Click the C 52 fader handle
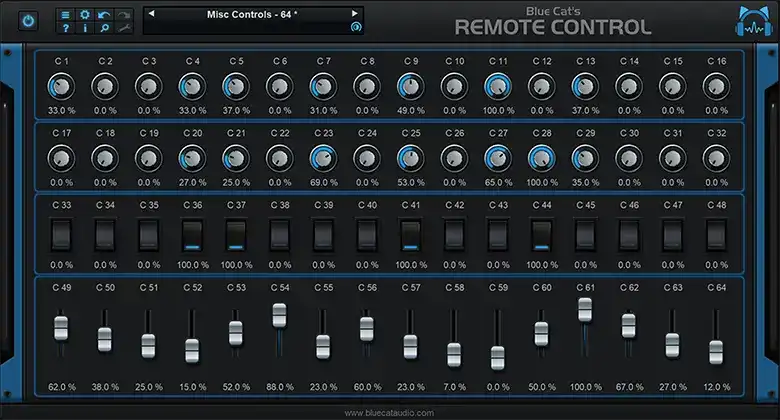Viewport: 780px width, 420px height. click(x=192, y=351)
